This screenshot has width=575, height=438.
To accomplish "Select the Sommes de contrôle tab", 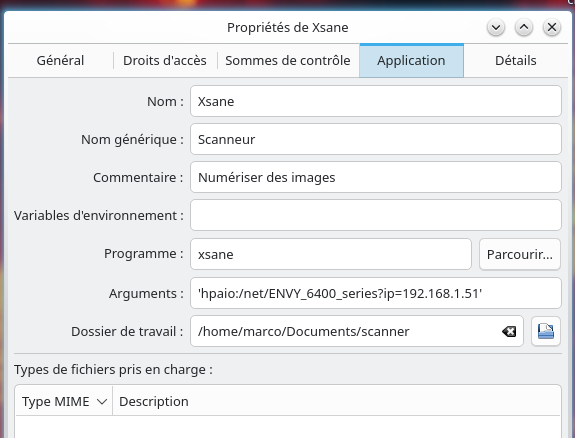I will pos(288,61).
